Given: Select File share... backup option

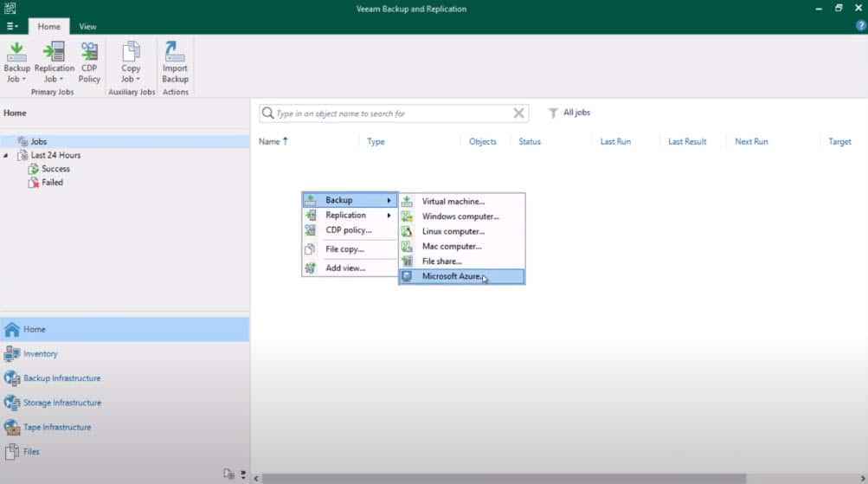Looking at the screenshot, I should [x=462, y=261].
